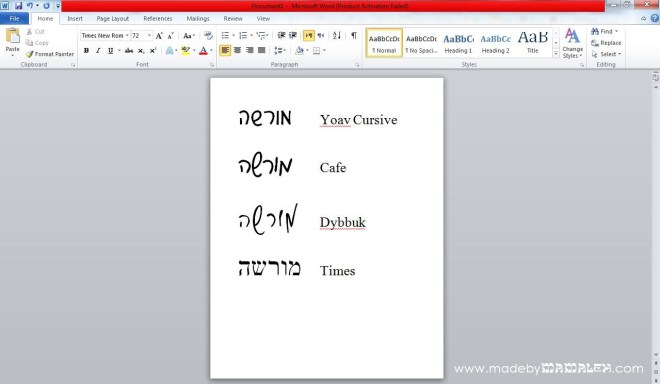Image resolution: width=660 pixels, height=384 pixels.
Task: Open the font color dropdown arrow
Action: [211, 51]
